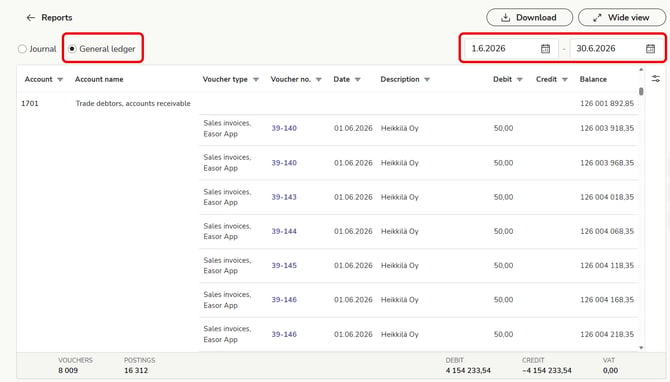The image size is (670, 382).
Task: Click the Account name column header
Action: [99, 79]
